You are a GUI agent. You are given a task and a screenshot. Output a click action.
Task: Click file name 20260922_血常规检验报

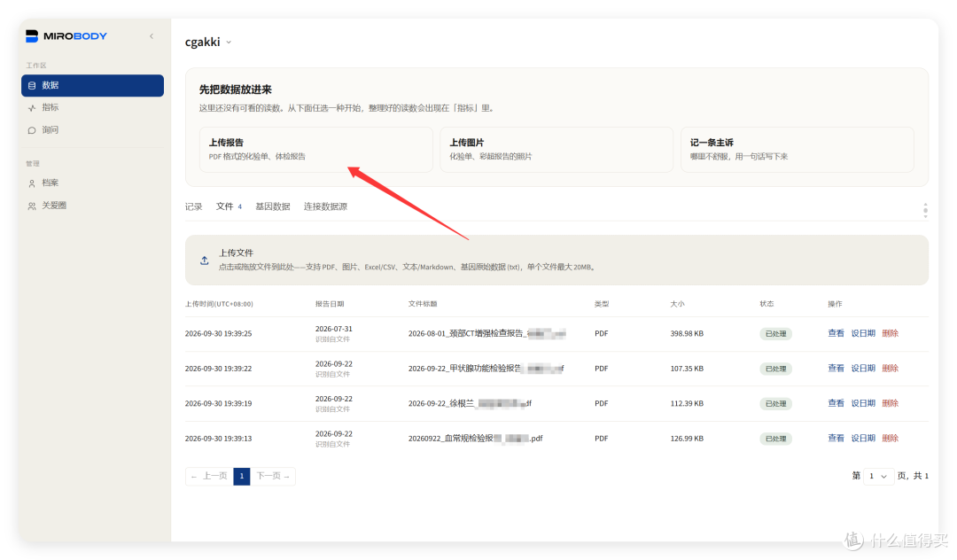click(x=476, y=438)
